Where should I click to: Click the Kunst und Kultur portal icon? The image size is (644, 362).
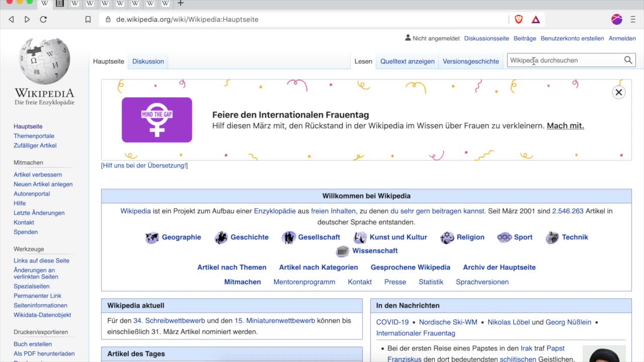(360, 238)
